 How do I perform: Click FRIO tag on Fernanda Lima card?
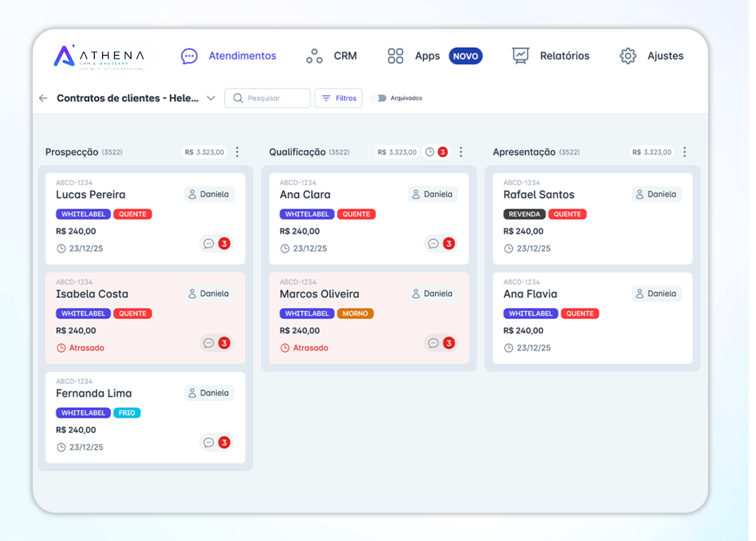(x=127, y=413)
